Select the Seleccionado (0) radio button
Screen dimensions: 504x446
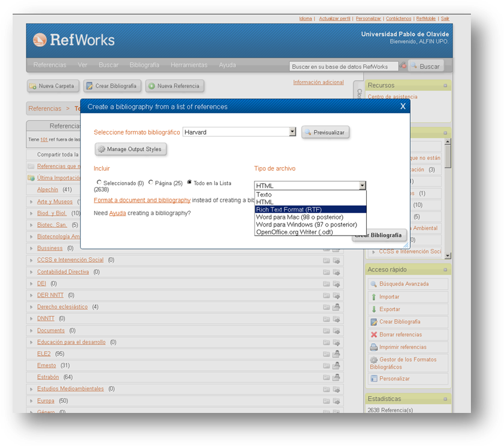click(99, 182)
